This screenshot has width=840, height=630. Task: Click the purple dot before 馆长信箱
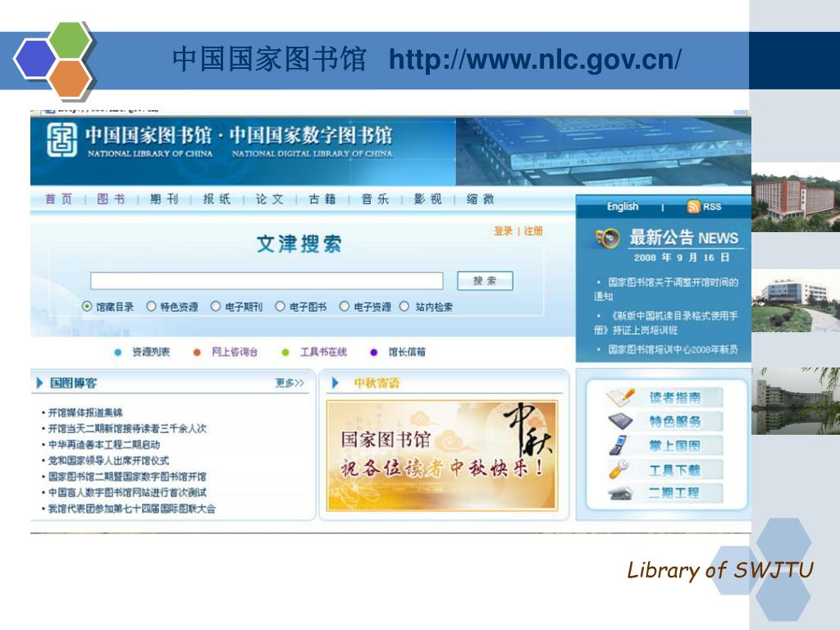click(373, 353)
